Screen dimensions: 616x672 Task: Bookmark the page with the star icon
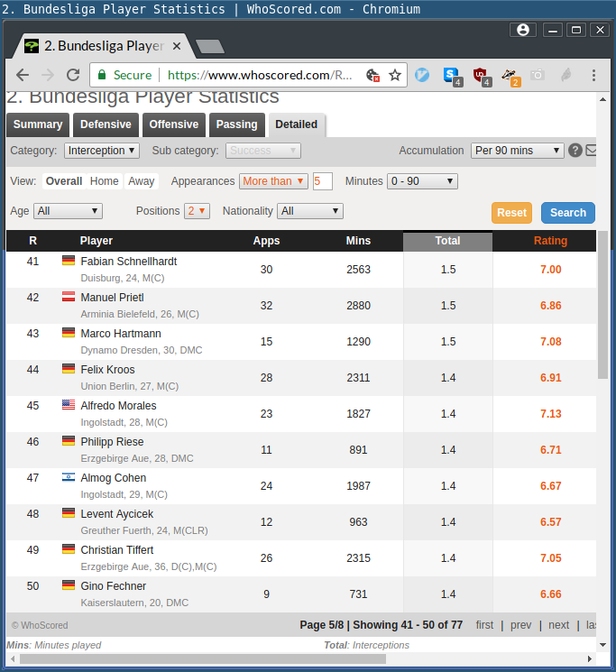[x=394, y=76]
